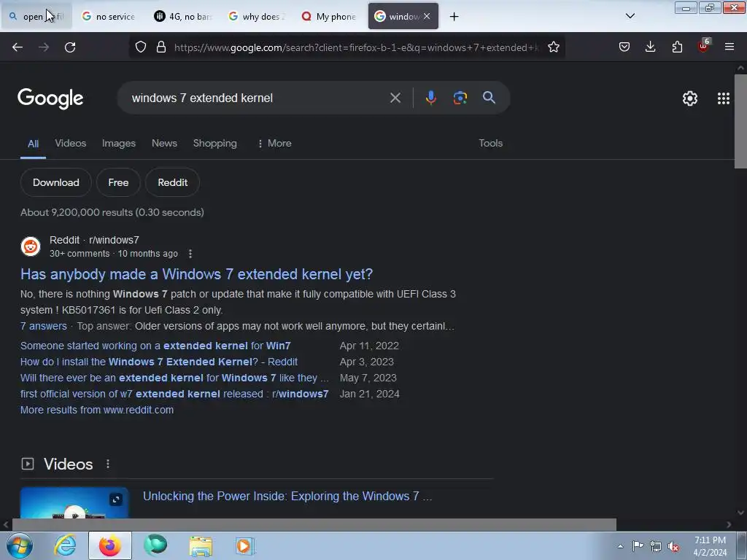Open Windows Explorer folder on taskbar
The height and width of the screenshot is (560, 747).
point(201,546)
